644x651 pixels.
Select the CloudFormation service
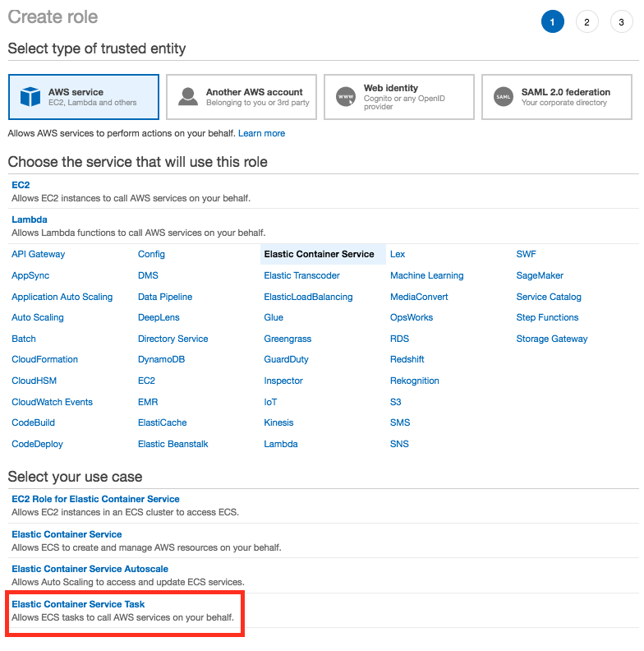45,359
